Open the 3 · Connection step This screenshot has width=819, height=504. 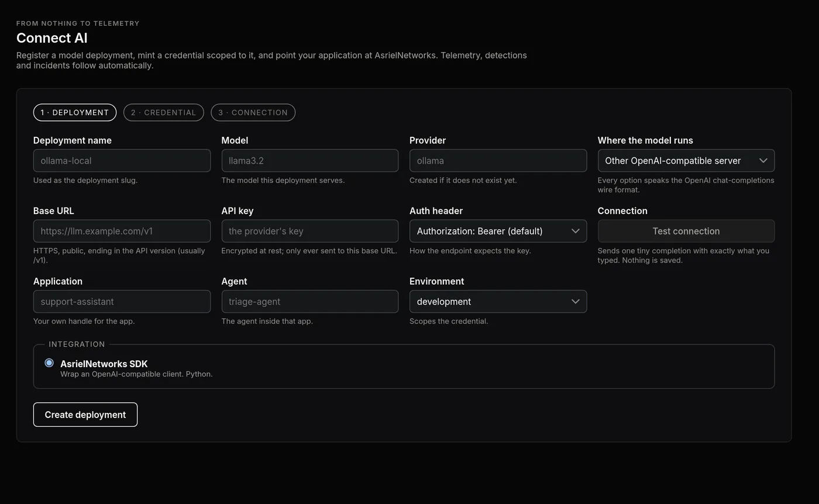pos(253,112)
